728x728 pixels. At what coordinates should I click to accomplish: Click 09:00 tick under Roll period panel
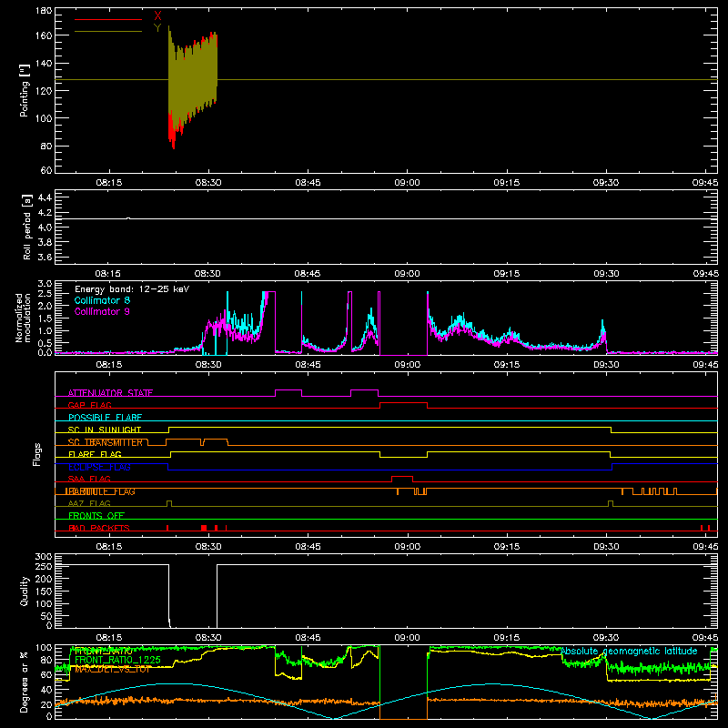coord(407,274)
